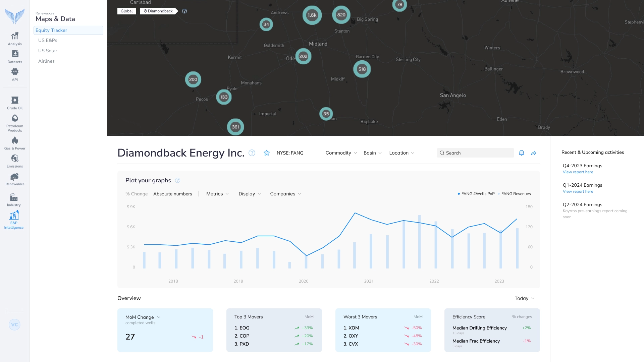Open the Display dropdown
644x362 pixels.
[250, 194]
